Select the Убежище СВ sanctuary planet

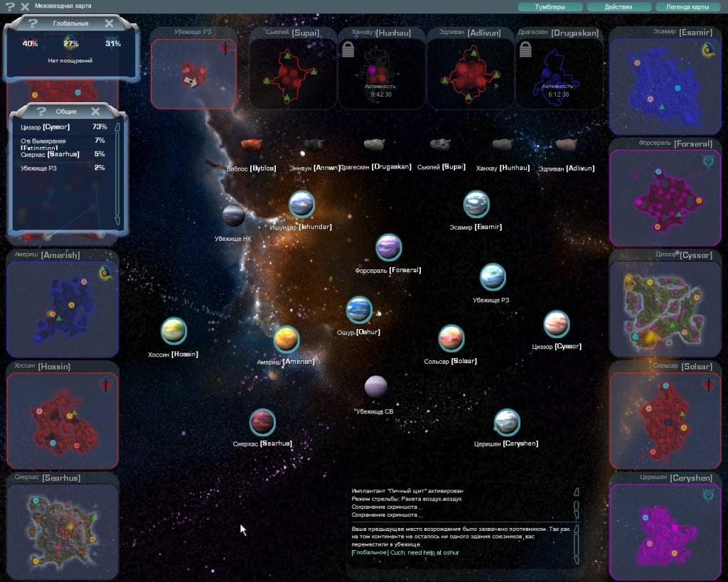375,387
